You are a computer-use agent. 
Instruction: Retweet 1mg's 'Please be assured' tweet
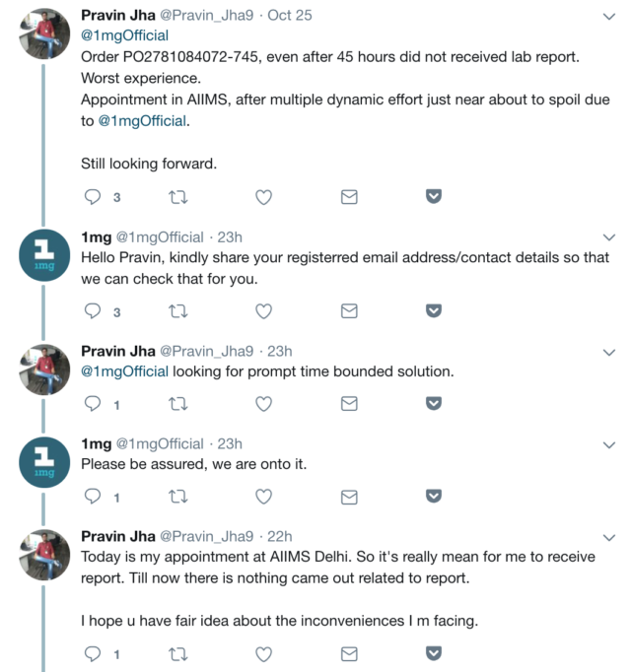click(x=177, y=497)
